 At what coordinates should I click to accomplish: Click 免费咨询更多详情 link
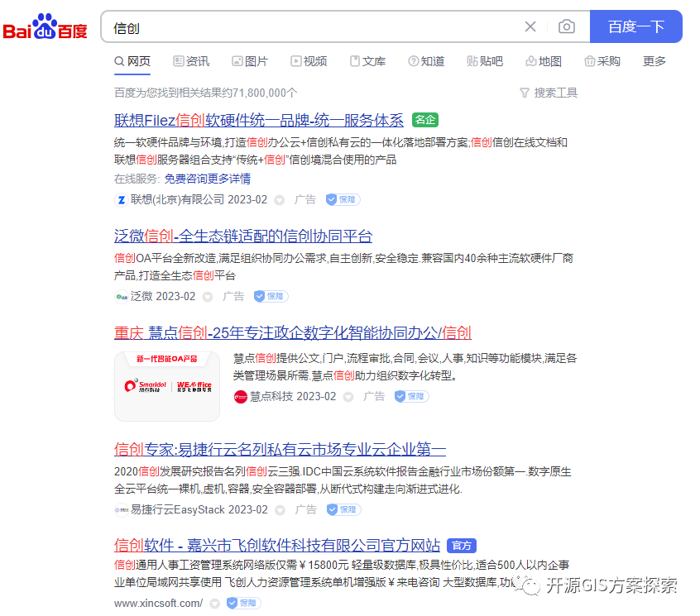click(207, 179)
